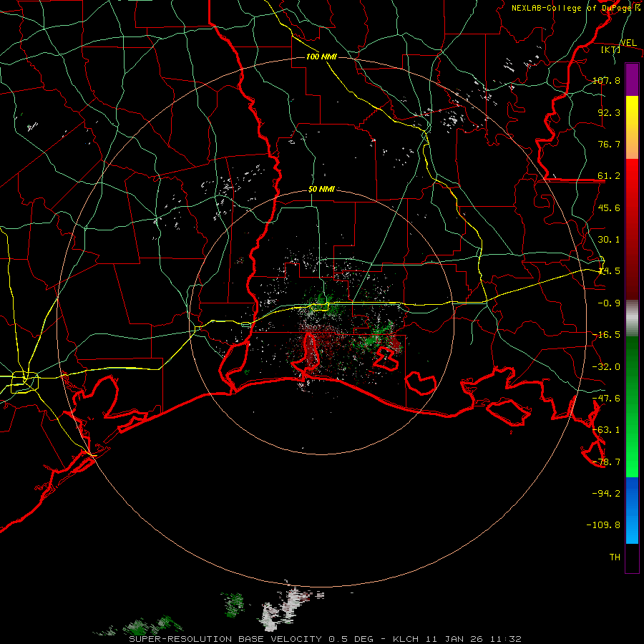Click the -63.1 velocity scale value
Image resolution: width=644 pixels, height=644 pixels.
[x=606, y=430]
